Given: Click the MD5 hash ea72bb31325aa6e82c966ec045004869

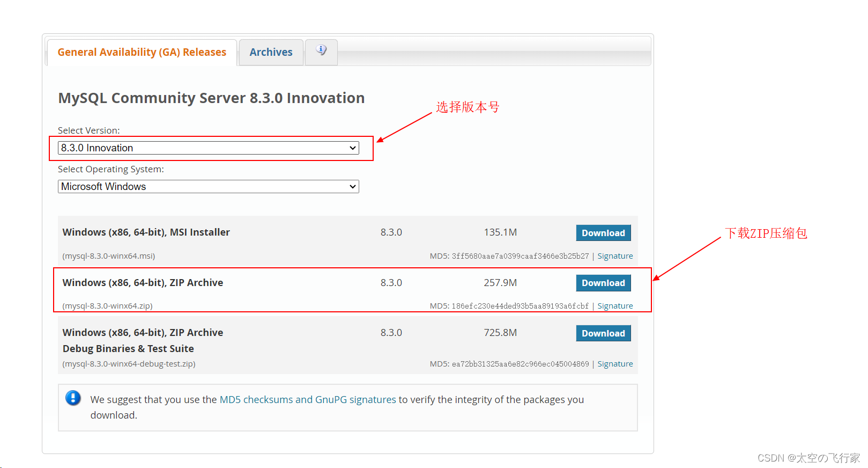Looking at the screenshot, I should pyautogui.click(x=520, y=364).
